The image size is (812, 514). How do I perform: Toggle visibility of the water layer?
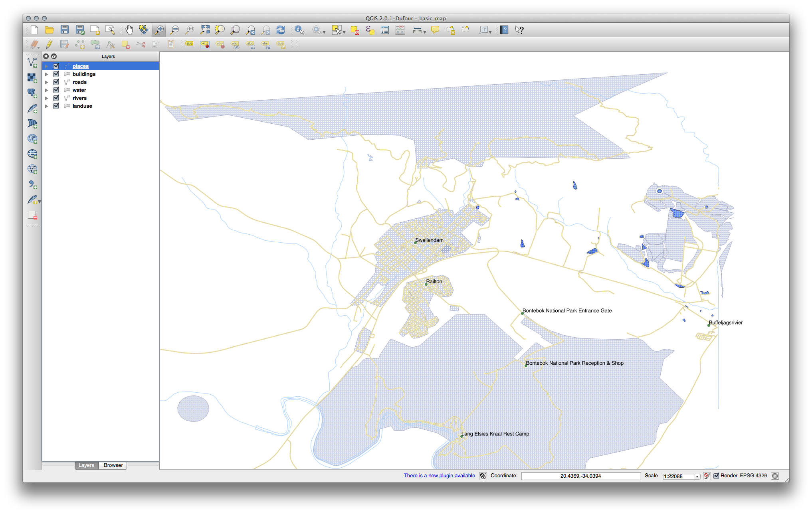click(57, 89)
